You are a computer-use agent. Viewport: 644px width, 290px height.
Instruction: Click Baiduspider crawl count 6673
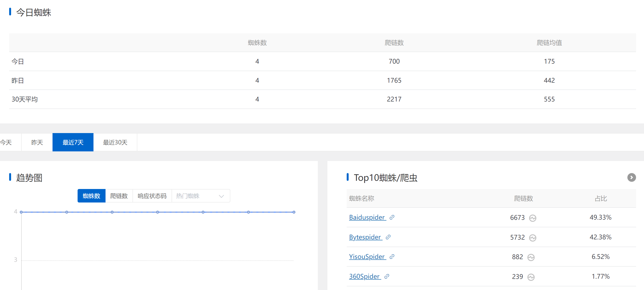tap(517, 218)
